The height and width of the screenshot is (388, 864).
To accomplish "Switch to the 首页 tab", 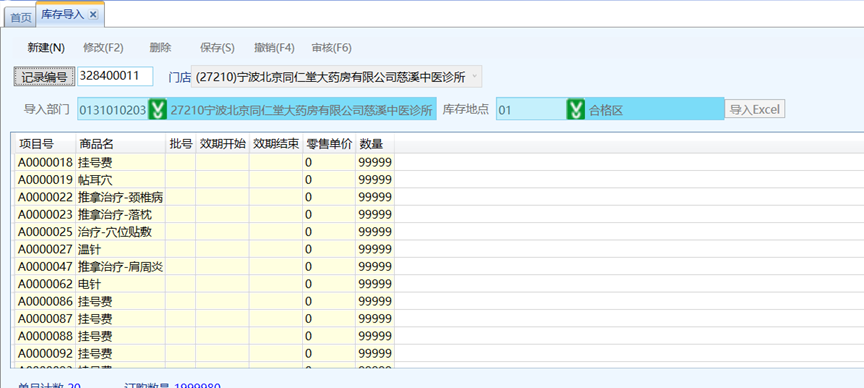I will coord(21,18).
